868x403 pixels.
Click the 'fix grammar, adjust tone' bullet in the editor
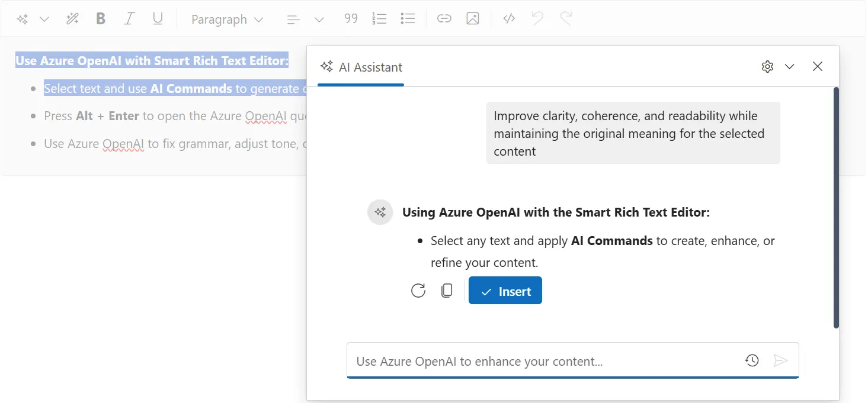[175, 144]
